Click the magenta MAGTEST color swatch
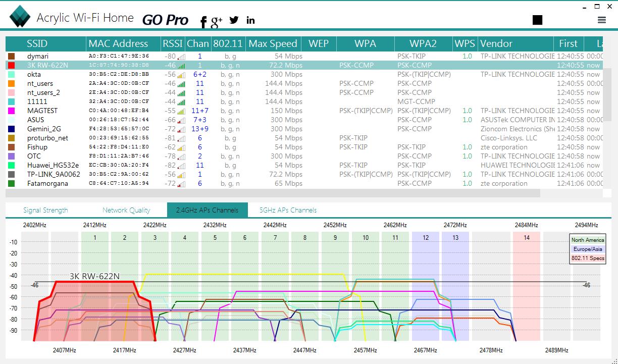Viewport: 618px width, 364px height. (12, 111)
